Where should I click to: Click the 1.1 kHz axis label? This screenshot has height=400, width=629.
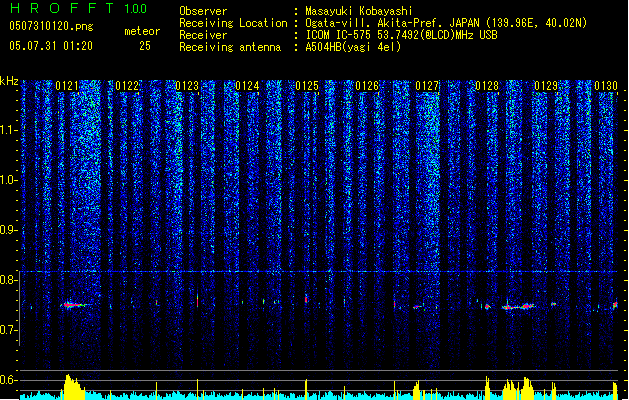(9, 130)
